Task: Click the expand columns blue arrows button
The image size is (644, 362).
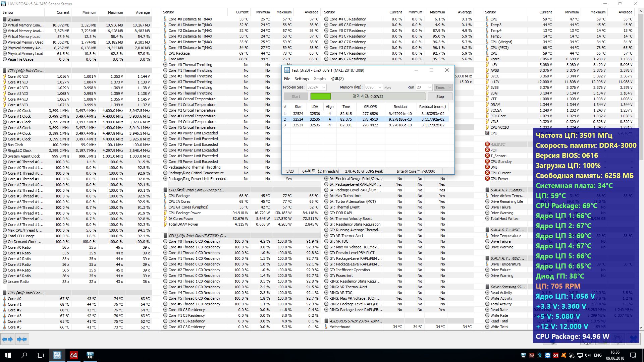Action: tap(7, 339)
